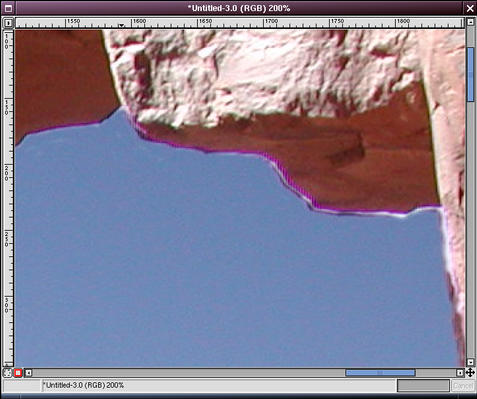Click the vertical scrollbar up arrow
The height and width of the screenshot is (399, 477).
[x=470, y=22]
